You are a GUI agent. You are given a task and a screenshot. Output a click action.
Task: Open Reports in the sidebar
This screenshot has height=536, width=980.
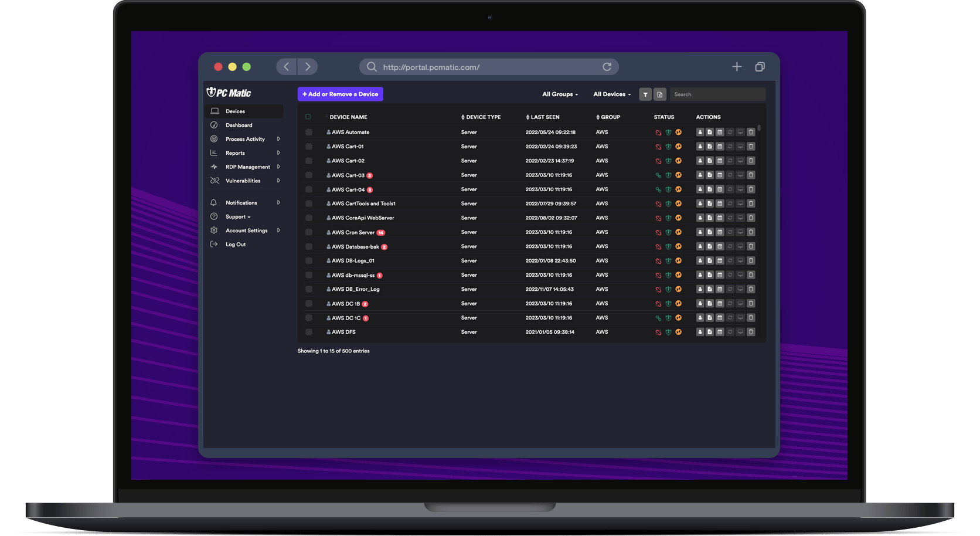pos(235,153)
